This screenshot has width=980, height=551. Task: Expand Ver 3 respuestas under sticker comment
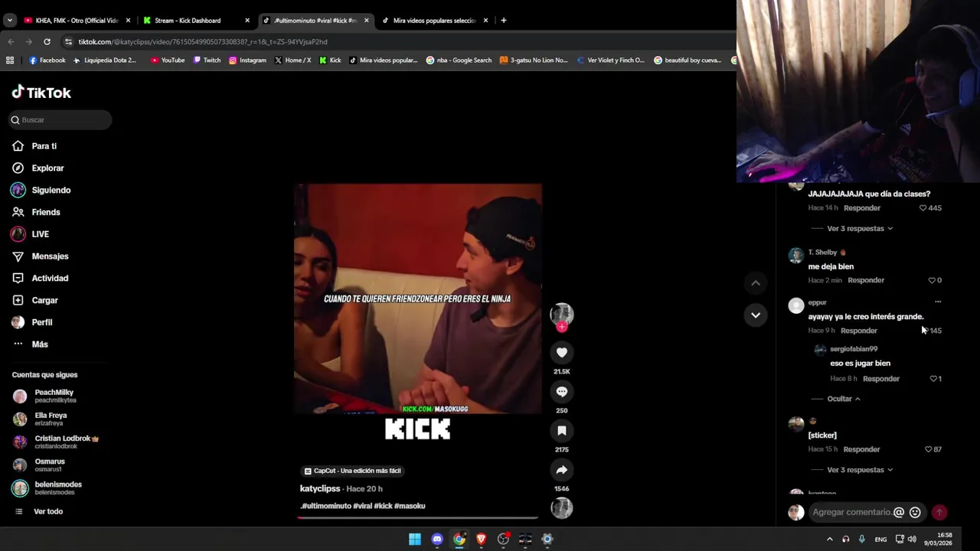(860, 470)
